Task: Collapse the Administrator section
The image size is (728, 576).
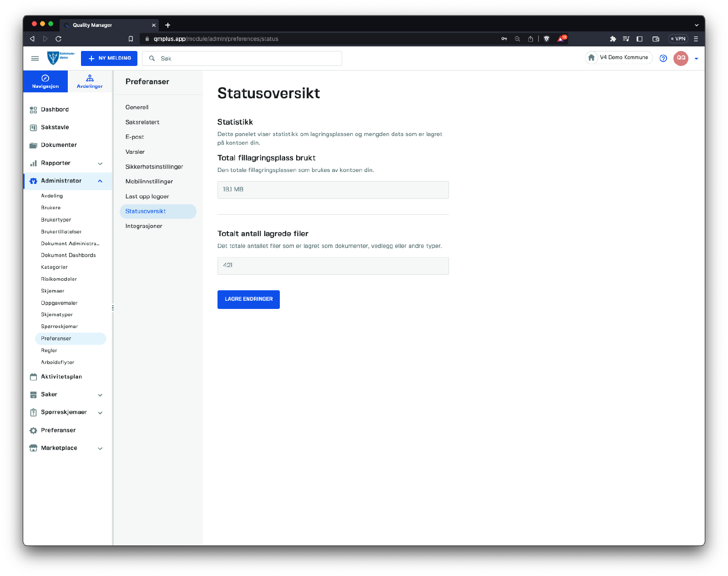Action: click(100, 181)
